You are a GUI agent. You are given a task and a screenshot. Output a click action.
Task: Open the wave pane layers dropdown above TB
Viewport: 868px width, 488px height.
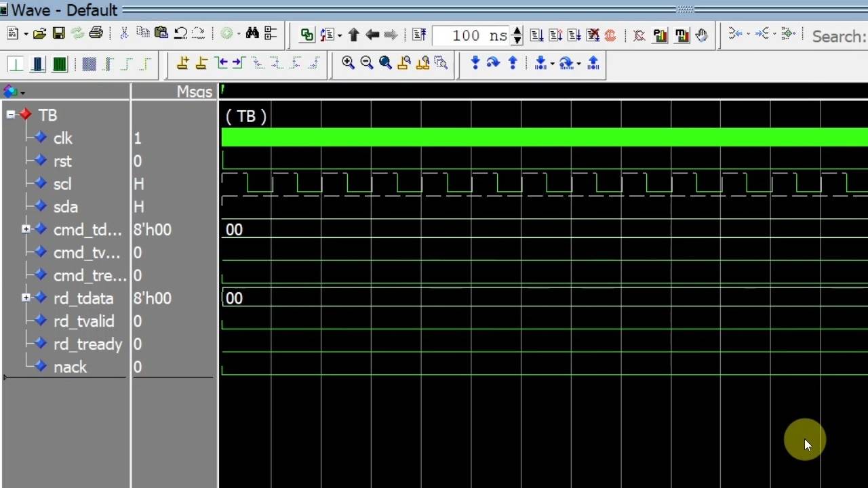tap(22, 92)
